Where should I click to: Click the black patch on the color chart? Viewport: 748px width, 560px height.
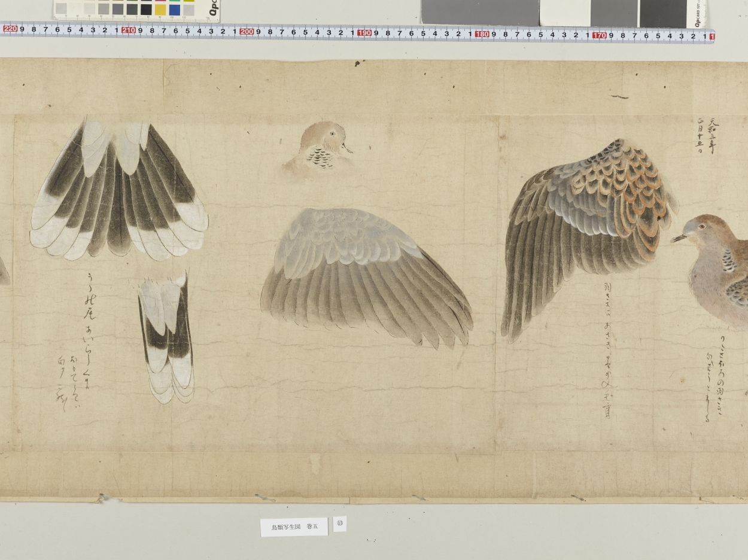click(x=146, y=10)
